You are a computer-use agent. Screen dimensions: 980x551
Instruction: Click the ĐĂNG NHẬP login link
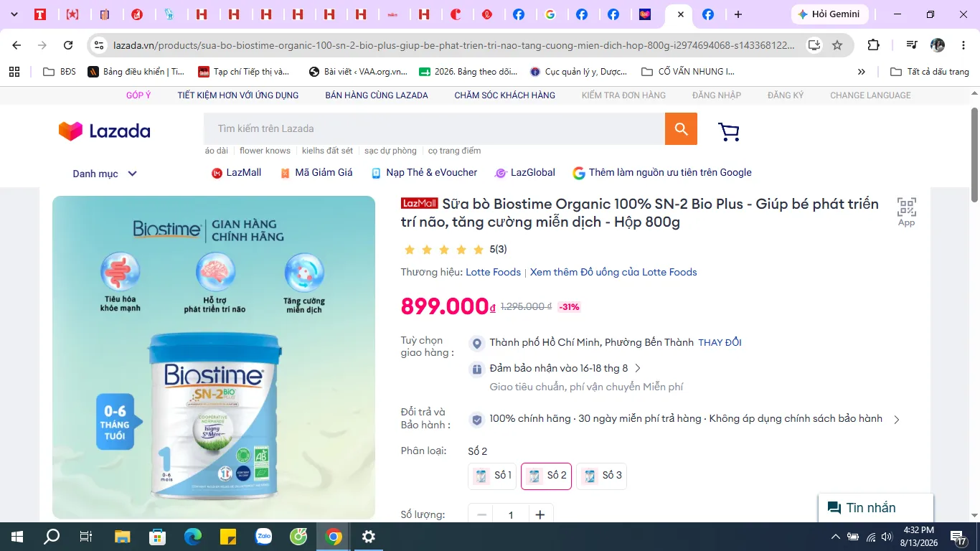(717, 95)
